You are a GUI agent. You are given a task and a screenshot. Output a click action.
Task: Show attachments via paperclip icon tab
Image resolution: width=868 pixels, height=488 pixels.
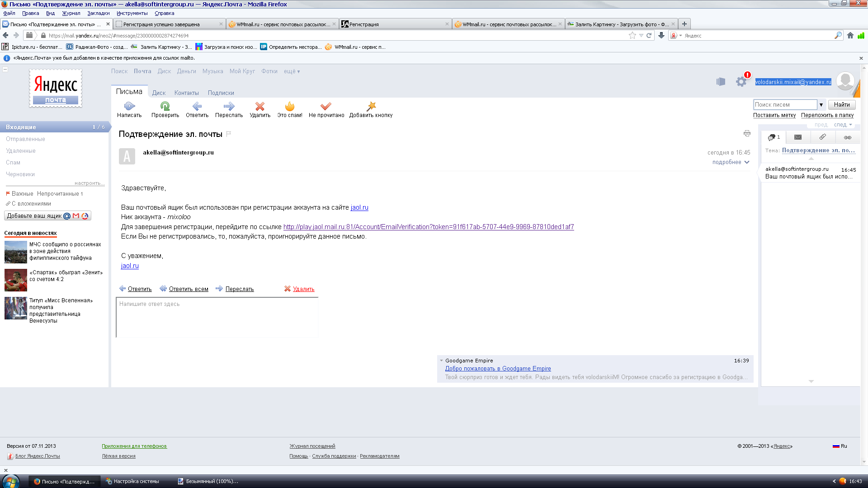click(x=823, y=137)
